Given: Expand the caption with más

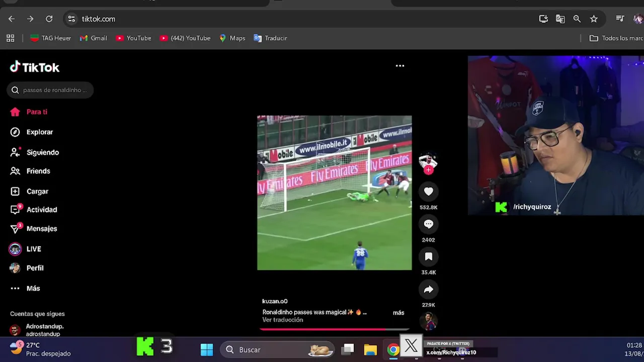Looking at the screenshot, I should (x=398, y=313).
